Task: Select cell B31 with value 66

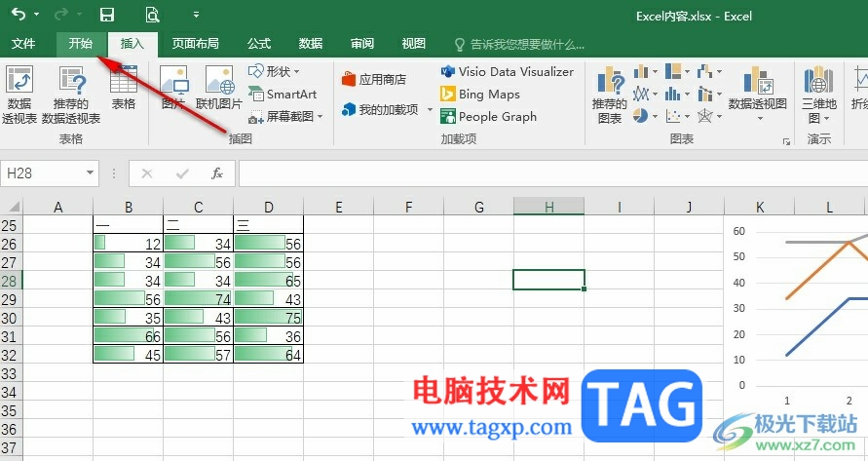Action: pos(129,336)
